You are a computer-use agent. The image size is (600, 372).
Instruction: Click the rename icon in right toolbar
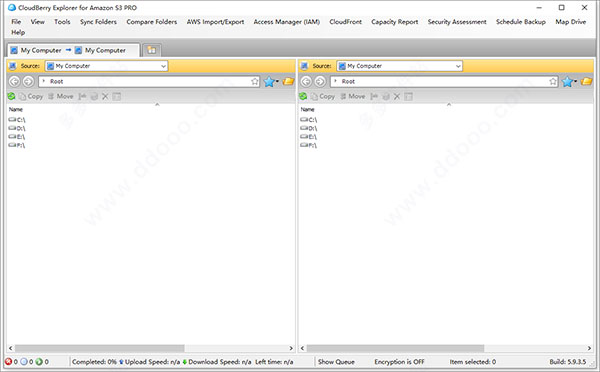[x=374, y=96]
